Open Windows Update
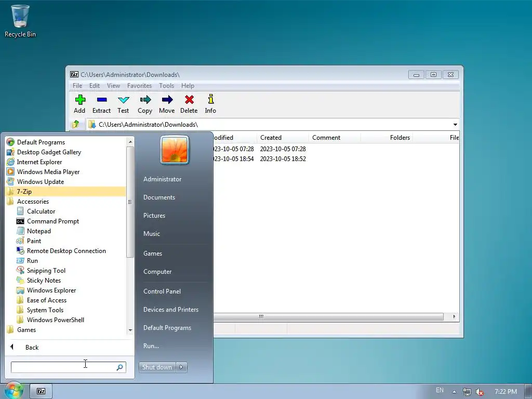532x399 pixels. coord(41,181)
